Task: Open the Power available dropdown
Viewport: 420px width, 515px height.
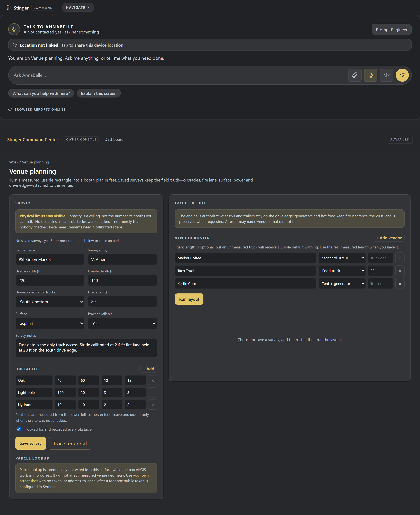Action: tap(122, 323)
